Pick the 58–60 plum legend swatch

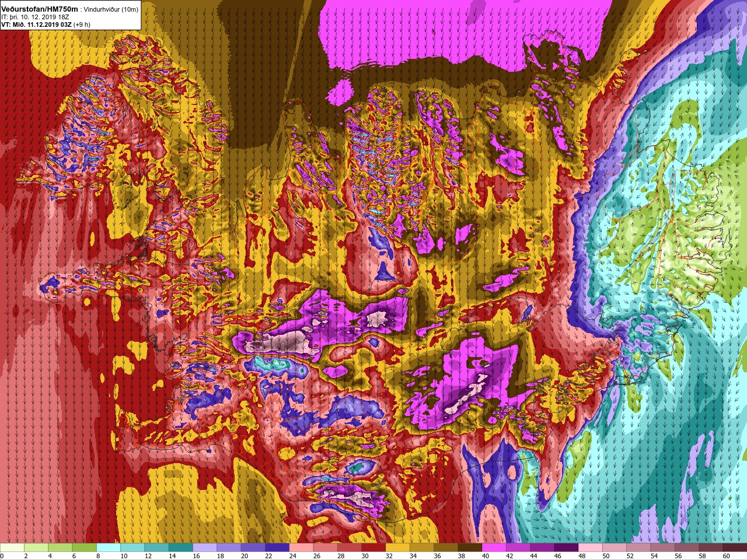(x=711, y=548)
